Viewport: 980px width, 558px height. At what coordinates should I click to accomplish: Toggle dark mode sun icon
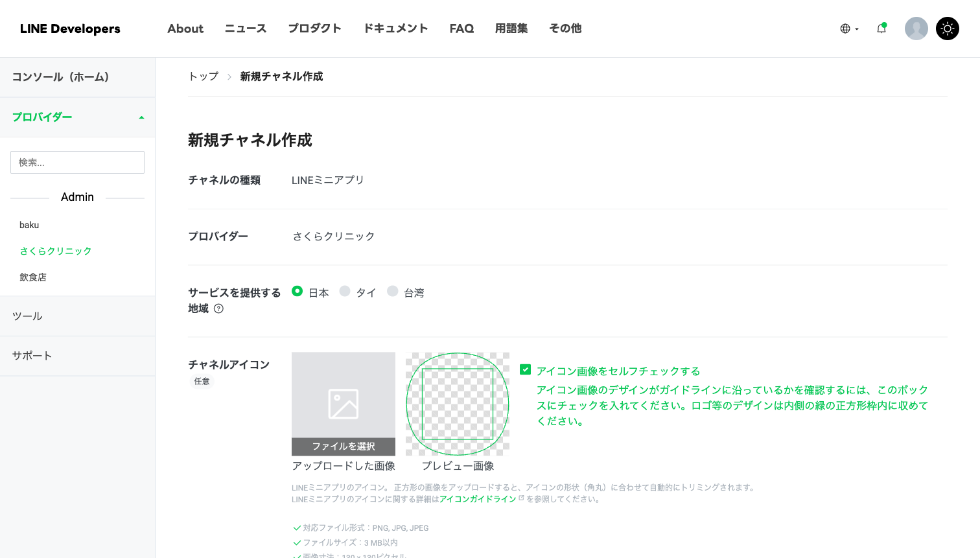(x=947, y=29)
